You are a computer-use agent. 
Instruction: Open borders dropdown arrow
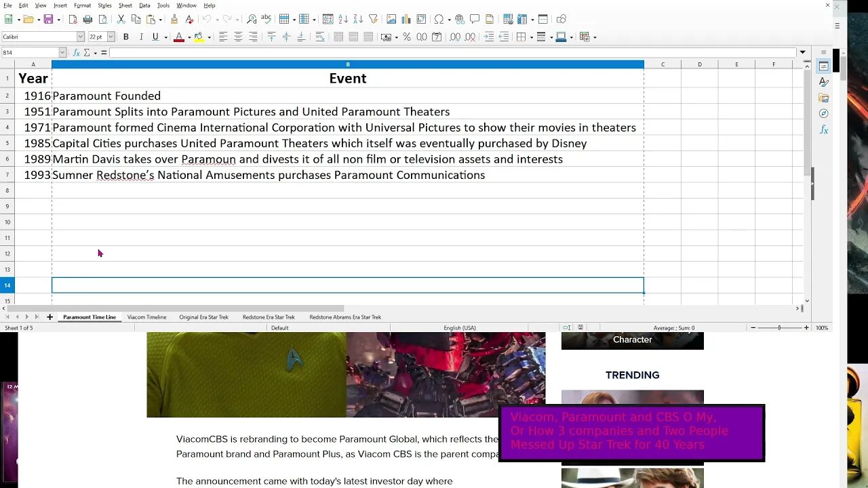531,37
